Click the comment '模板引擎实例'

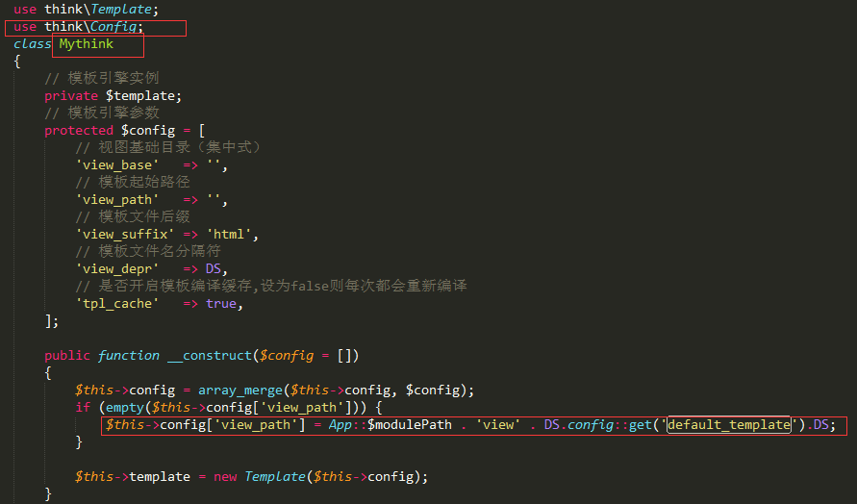pos(102,78)
